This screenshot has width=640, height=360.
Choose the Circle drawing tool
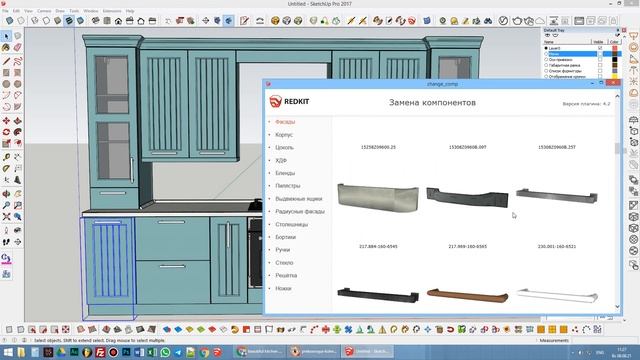(6, 84)
